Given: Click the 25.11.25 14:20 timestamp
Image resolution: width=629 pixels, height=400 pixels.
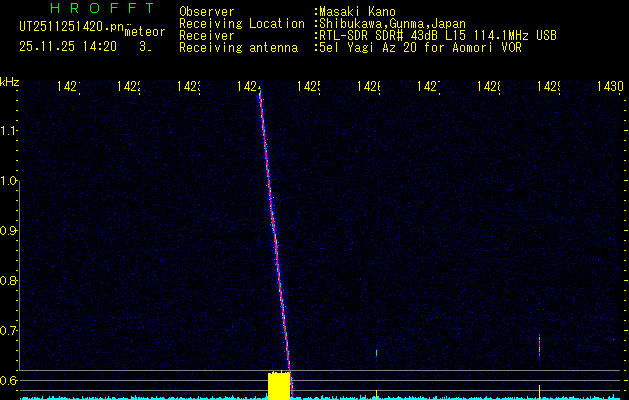Looking at the screenshot, I should (67, 46).
